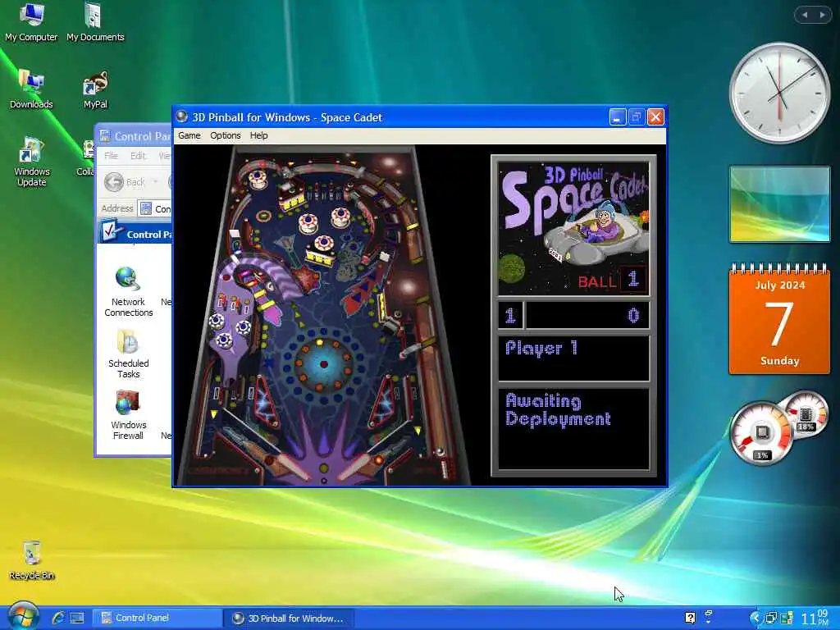The width and height of the screenshot is (840, 630).
Task: Select the MyPal desktop icon
Action: coord(95,90)
